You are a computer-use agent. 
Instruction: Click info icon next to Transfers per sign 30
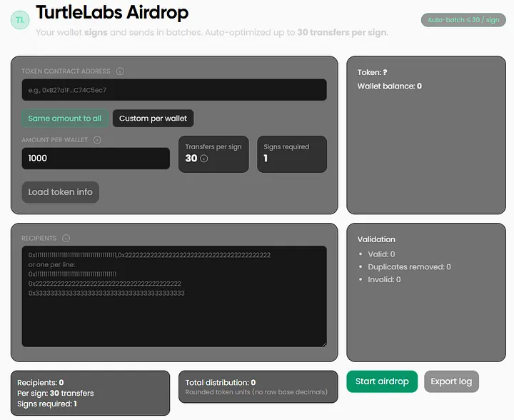pos(204,159)
